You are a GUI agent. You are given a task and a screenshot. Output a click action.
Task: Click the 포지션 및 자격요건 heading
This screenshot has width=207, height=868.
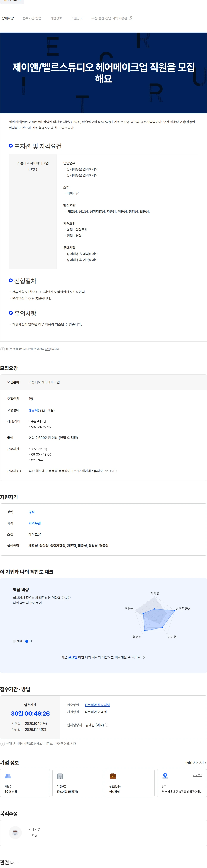pos(38,146)
